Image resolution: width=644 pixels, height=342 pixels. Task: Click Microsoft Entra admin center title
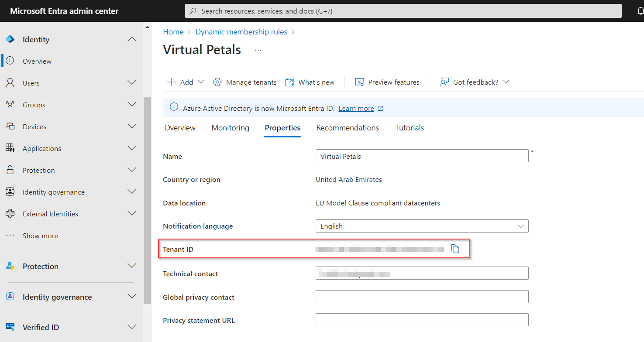64,11
